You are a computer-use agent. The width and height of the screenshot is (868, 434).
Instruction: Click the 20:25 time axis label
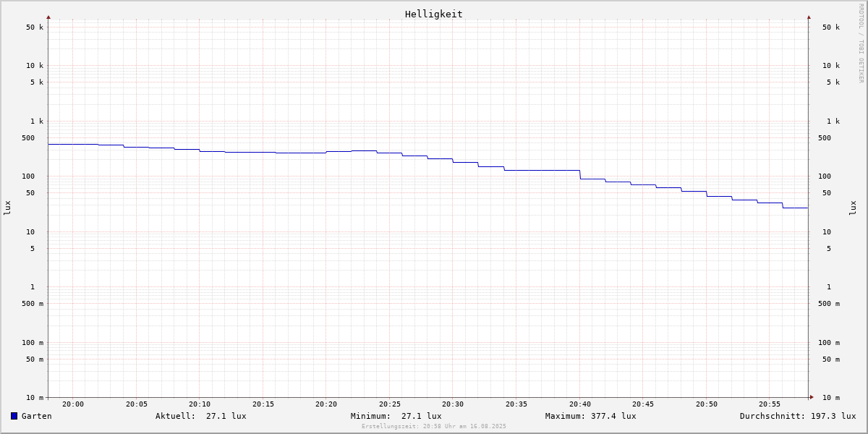(x=390, y=404)
